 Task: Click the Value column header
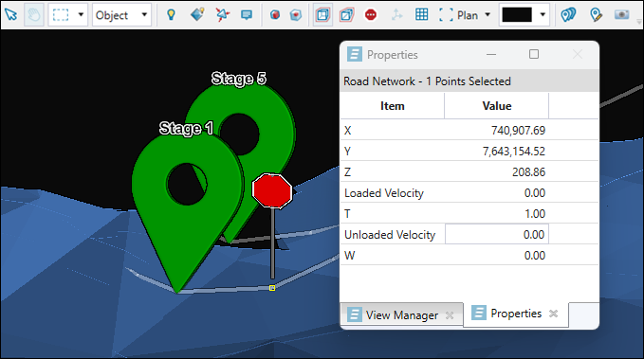click(497, 106)
